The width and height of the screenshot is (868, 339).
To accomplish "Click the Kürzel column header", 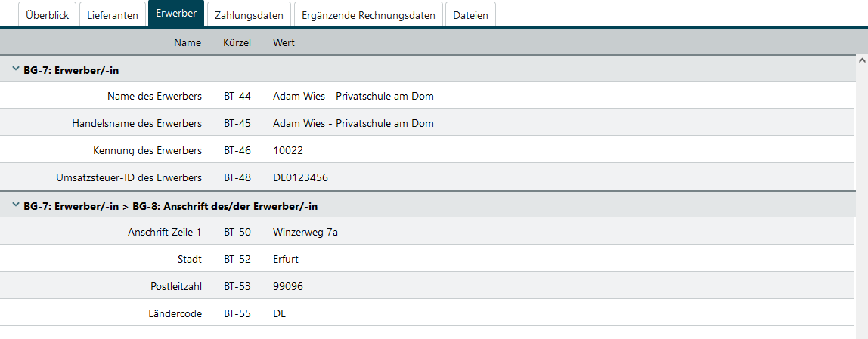I will tap(237, 42).
